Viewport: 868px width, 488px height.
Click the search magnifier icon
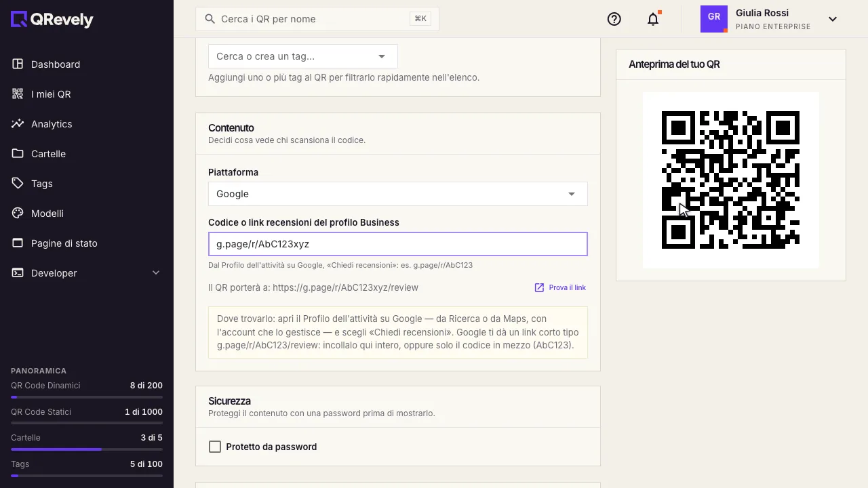coord(210,19)
